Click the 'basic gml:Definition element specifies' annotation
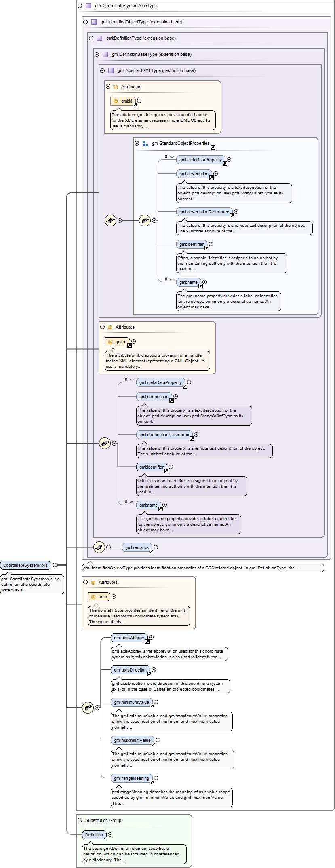The width and height of the screenshot is (335, 868). click(x=134, y=854)
